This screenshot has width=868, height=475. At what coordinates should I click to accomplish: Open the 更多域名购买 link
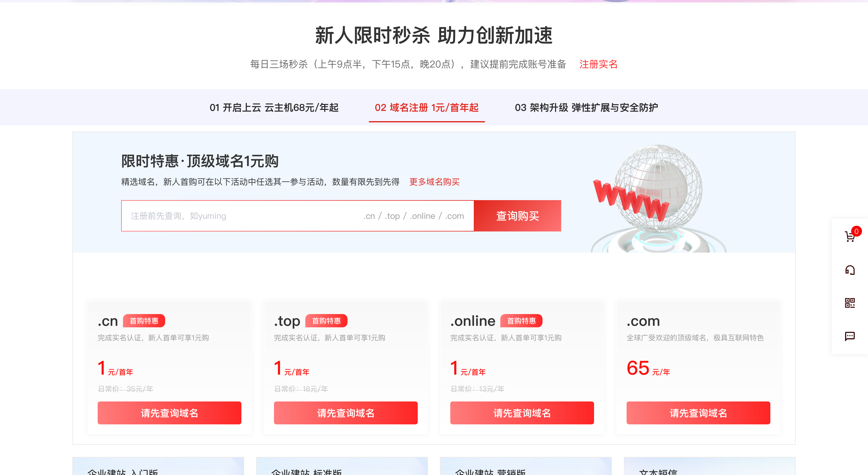[434, 182]
